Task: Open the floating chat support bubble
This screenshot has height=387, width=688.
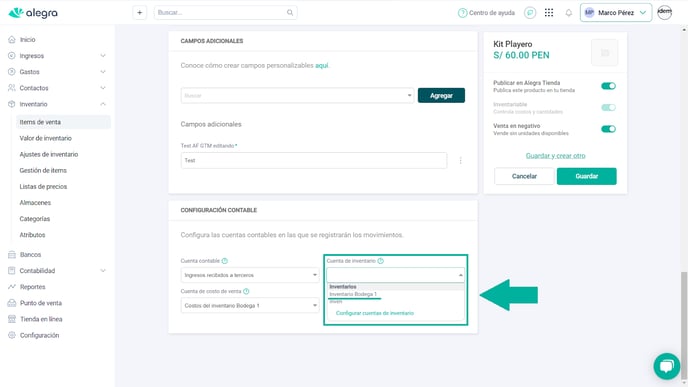Action: click(666, 366)
